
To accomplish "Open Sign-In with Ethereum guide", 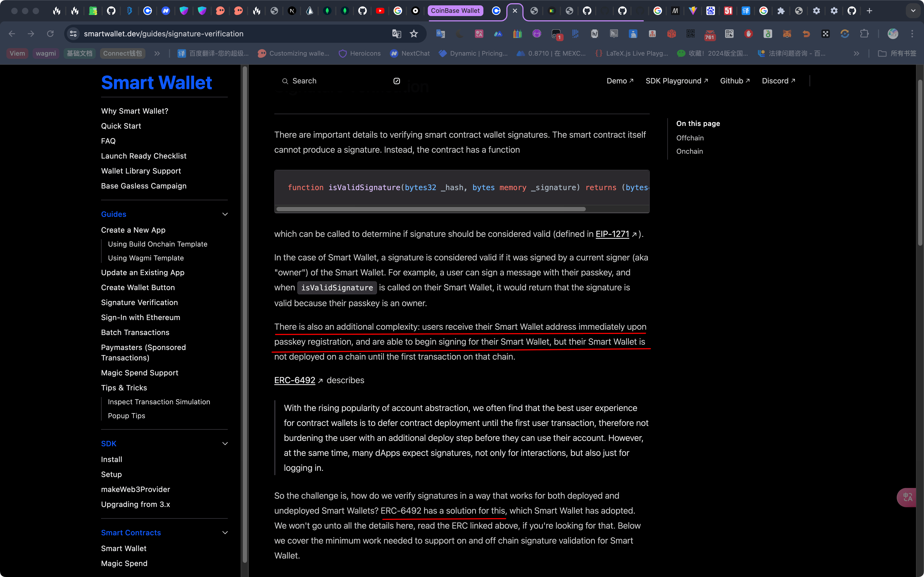I will click(141, 317).
